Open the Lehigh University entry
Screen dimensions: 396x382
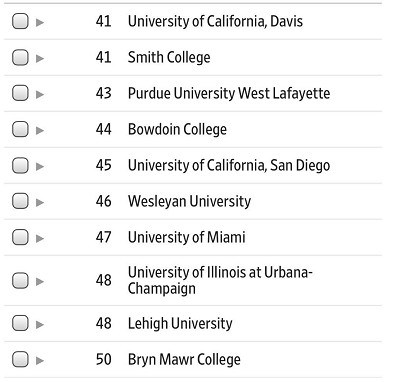pyautogui.click(x=180, y=323)
